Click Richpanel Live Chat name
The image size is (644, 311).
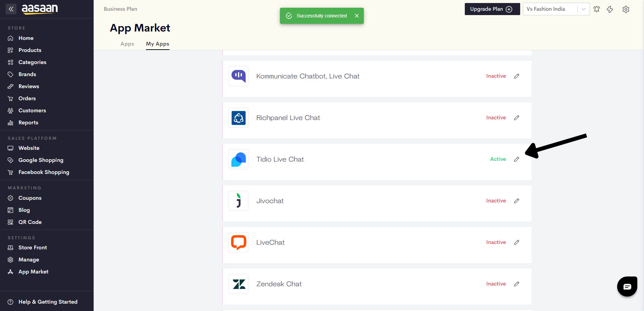[288, 118]
